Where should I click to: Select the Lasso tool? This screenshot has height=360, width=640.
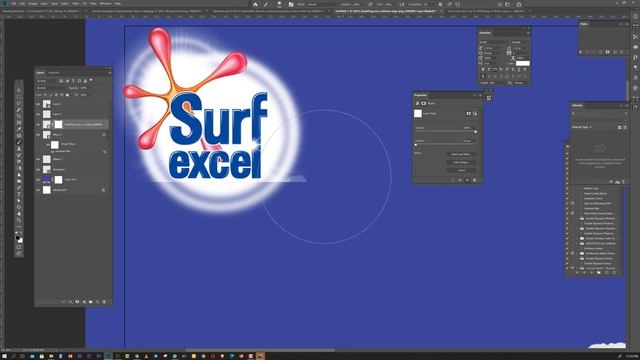click(19, 103)
